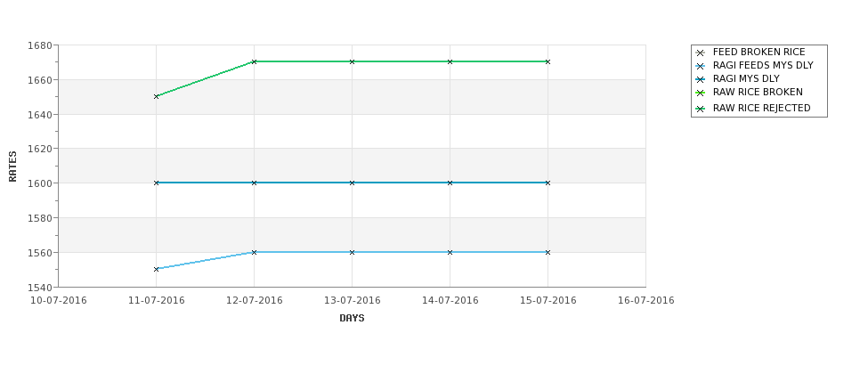The height and width of the screenshot is (382, 868).
Task: Click the 1670 point on 12-07-2016
Action: [x=254, y=61]
